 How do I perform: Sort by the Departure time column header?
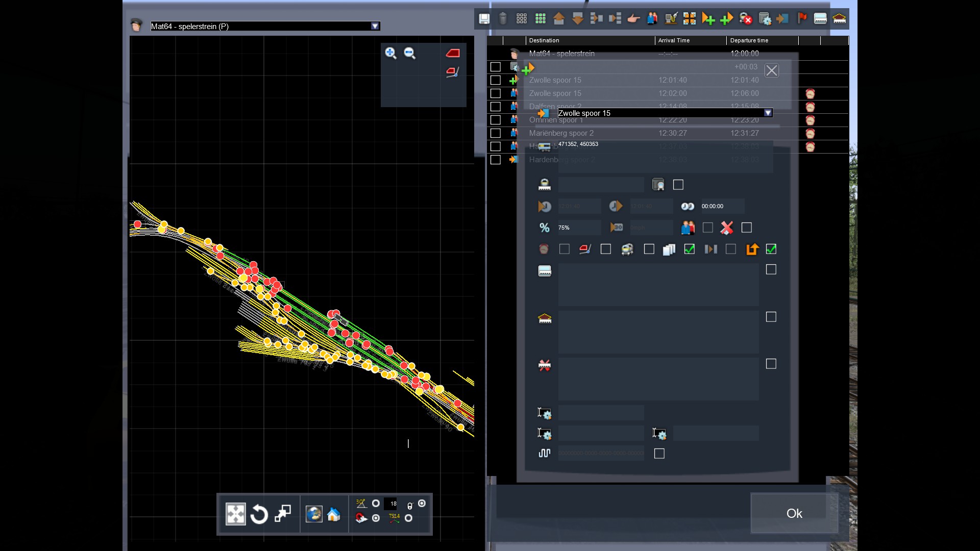pyautogui.click(x=762, y=40)
